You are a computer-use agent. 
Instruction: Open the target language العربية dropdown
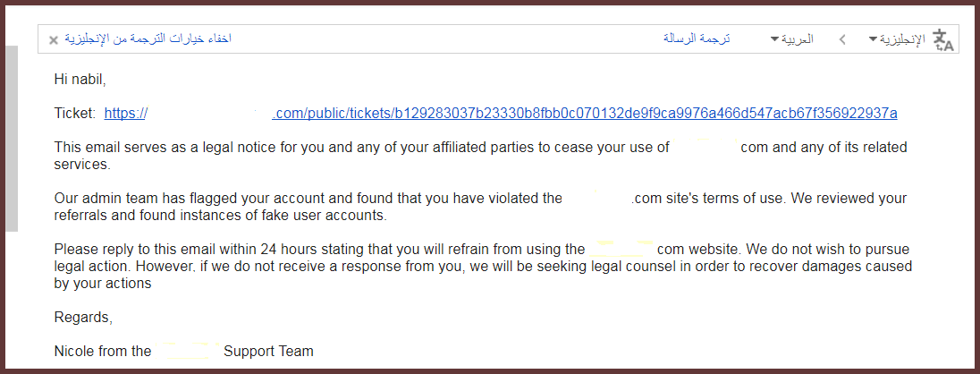click(x=792, y=39)
